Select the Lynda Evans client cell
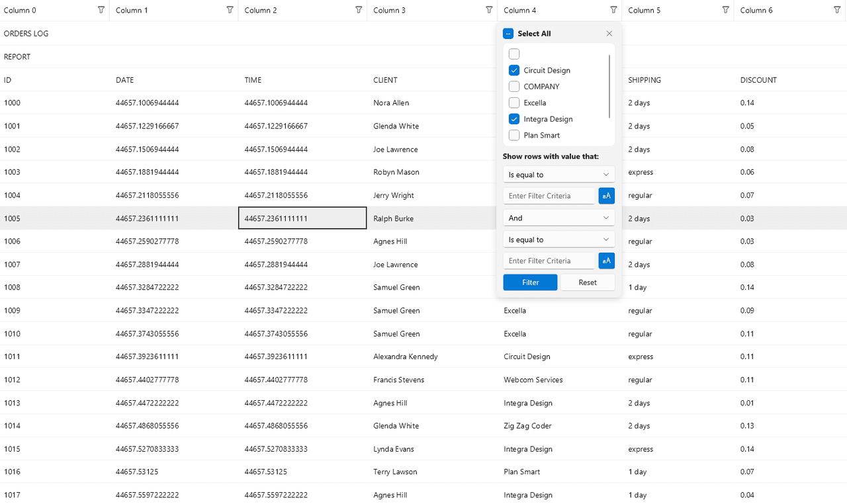Screen dimensions: 847x504 click(x=432, y=449)
